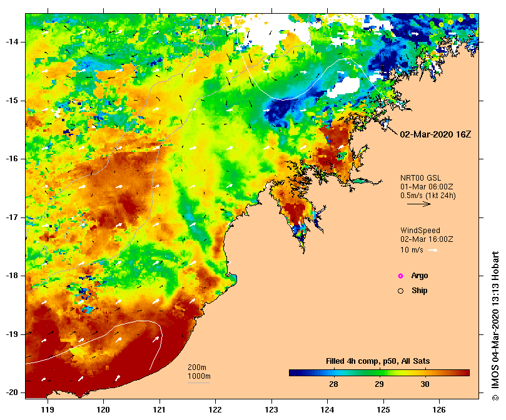Screen dimensions: 506x420
Task: Click the -20 latitude axis label
Action: (12, 392)
